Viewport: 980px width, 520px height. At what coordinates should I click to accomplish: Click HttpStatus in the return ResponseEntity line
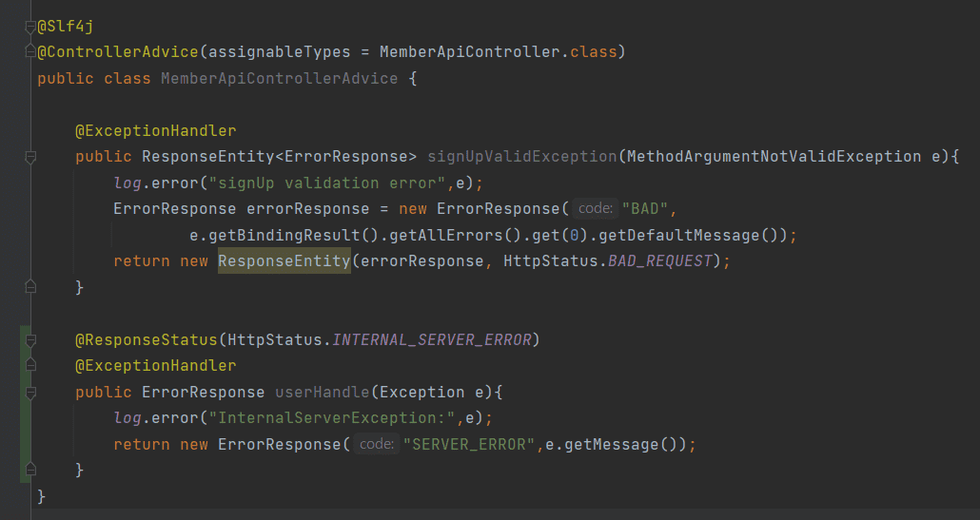click(x=551, y=260)
